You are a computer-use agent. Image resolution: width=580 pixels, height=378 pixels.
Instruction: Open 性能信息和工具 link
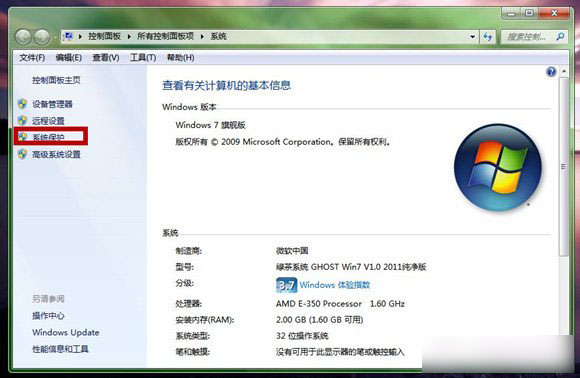click(60, 349)
